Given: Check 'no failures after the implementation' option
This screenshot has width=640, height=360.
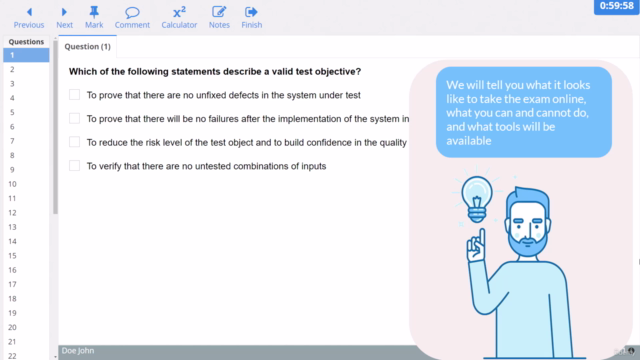Looking at the screenshot, I should click(74, 118).
